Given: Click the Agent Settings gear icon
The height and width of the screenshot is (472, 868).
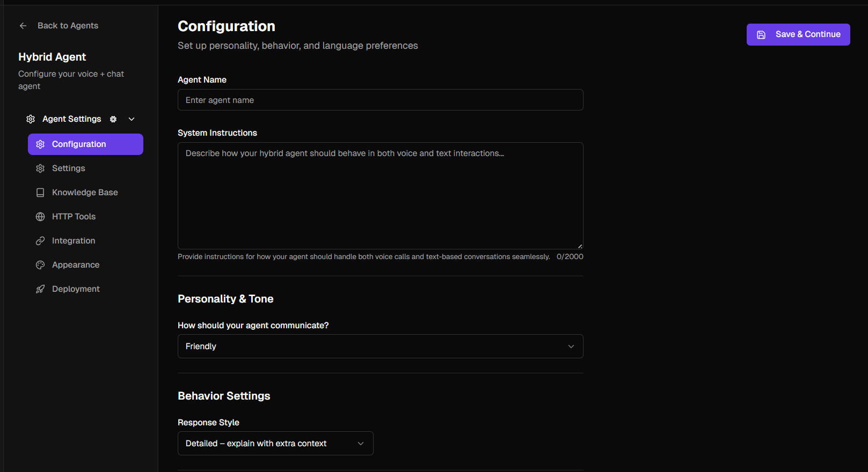Looking at the screenshot, I should tap(31, 119).
